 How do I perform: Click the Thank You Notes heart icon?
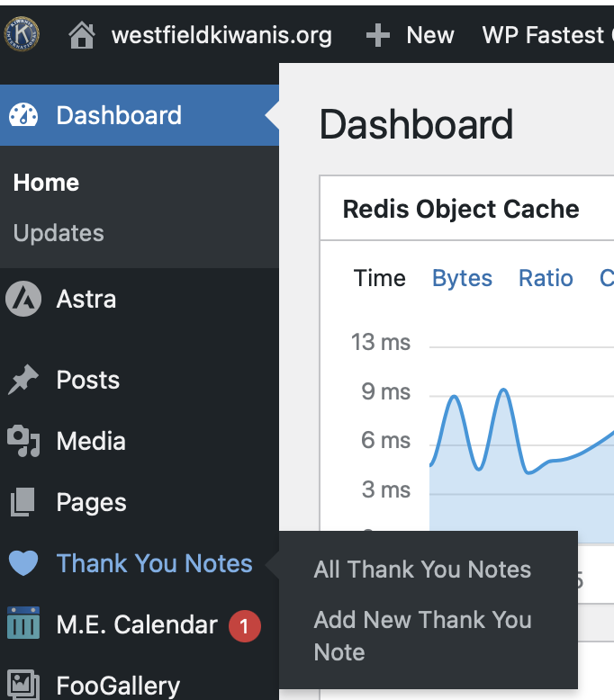click(x=23, y=563)
